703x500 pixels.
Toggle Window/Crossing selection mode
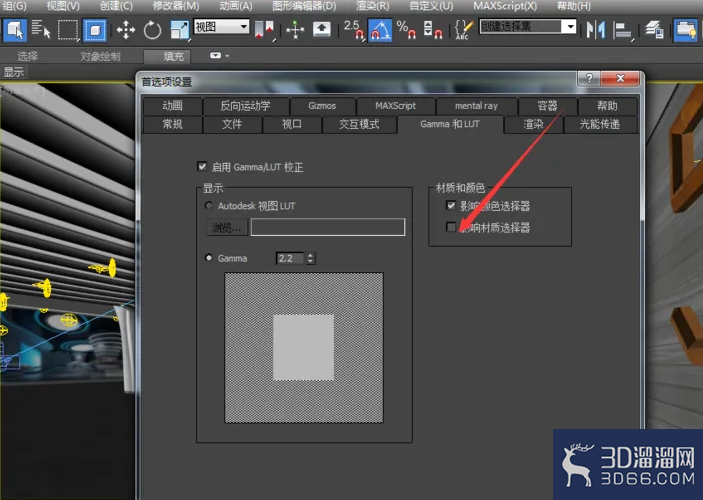click(x=95, y=30)
